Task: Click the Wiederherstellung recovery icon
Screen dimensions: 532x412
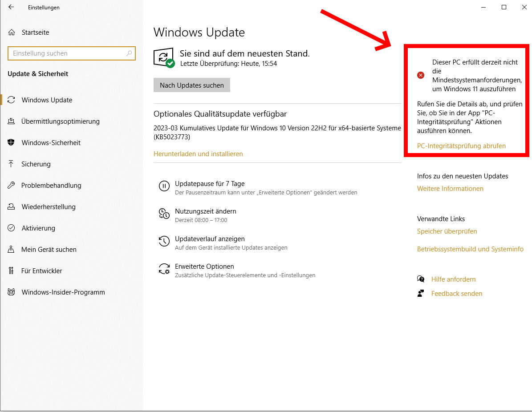Action: (12, 206)
